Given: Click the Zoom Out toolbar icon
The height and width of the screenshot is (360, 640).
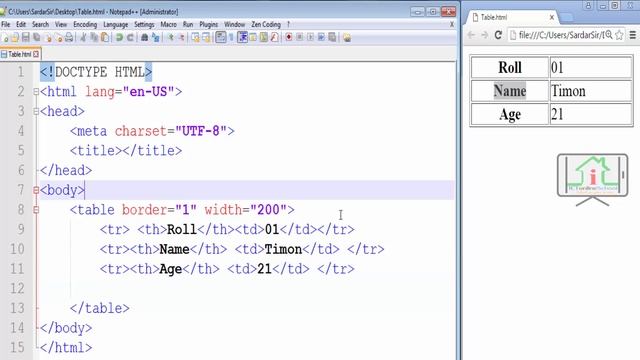Looking at the screenshot, I should pyautogui.click(x=182, y=38).
